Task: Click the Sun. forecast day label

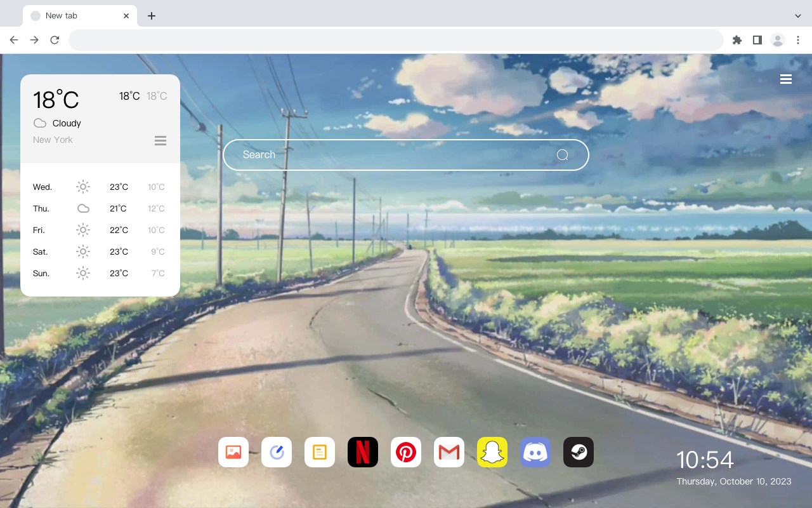Action: tap(41, 273)
